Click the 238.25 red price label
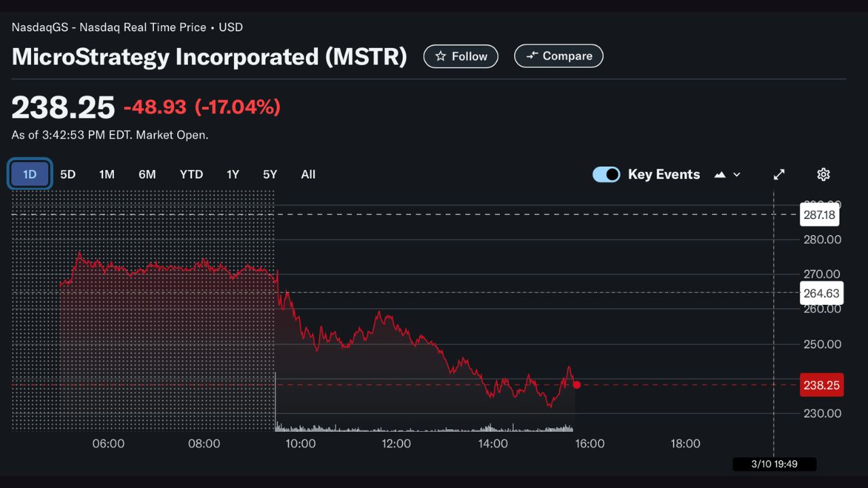868x488 pixels. tap(821, 385)
